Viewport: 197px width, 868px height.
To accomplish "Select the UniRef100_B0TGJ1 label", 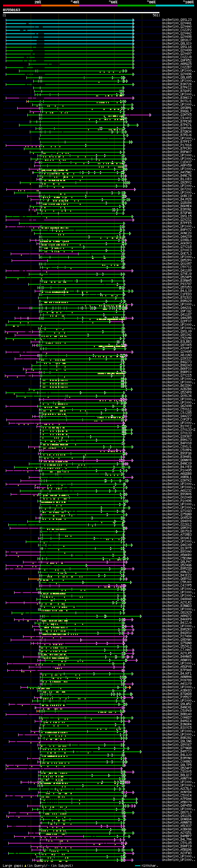I will [x=177, y=101].
